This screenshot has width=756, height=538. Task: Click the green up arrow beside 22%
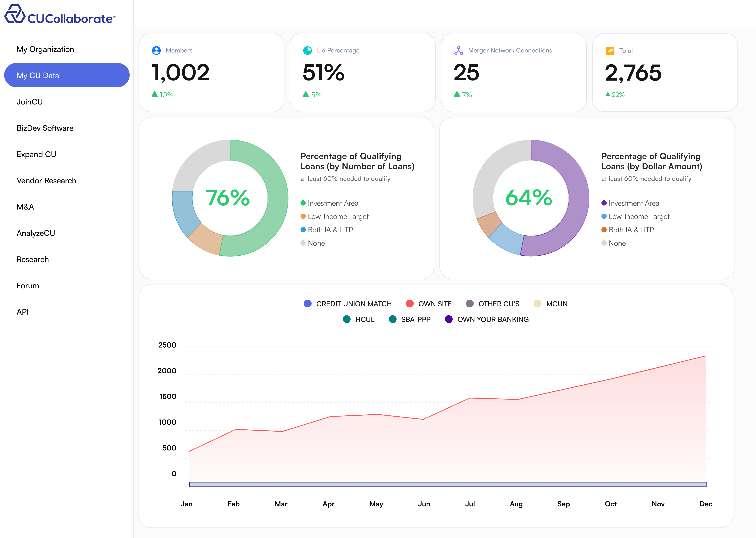click(608, 94)
